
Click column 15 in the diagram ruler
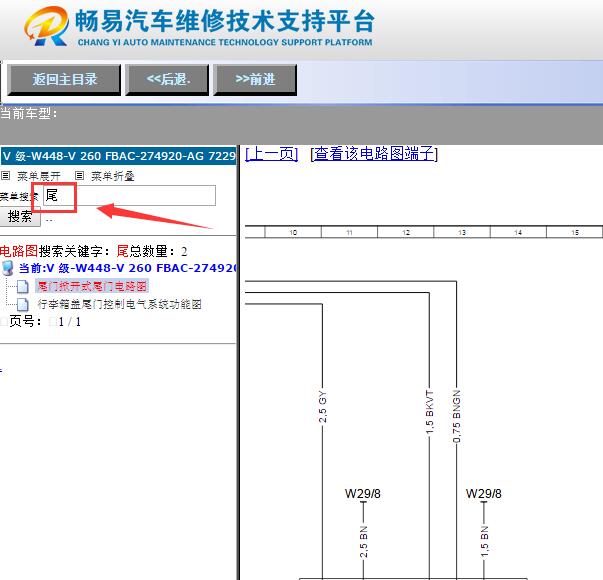tap(575, 232)
